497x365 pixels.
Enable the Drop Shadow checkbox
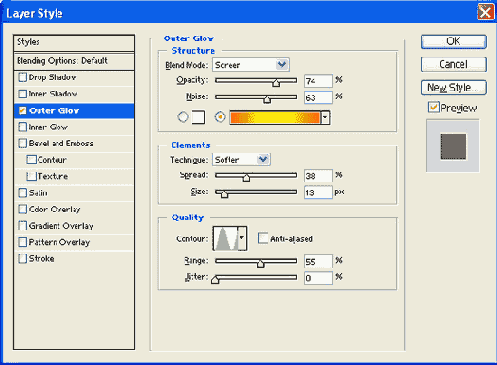point(23,77)
